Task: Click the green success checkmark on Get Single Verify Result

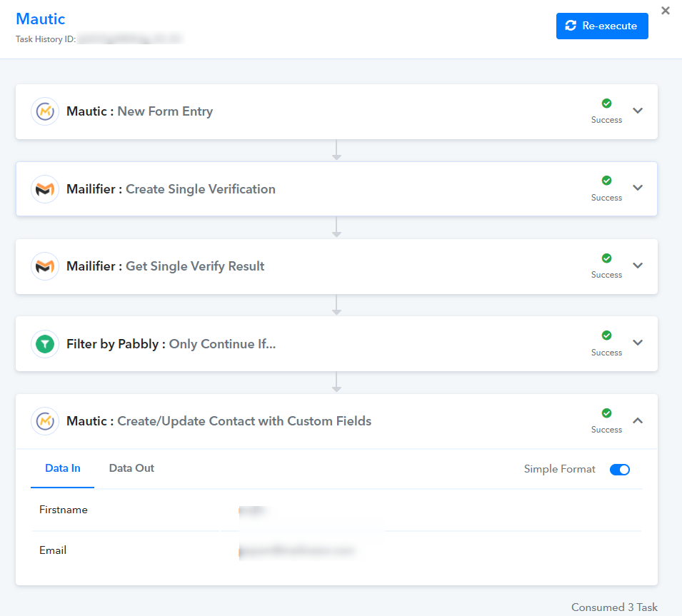Action: coord(606,258)
